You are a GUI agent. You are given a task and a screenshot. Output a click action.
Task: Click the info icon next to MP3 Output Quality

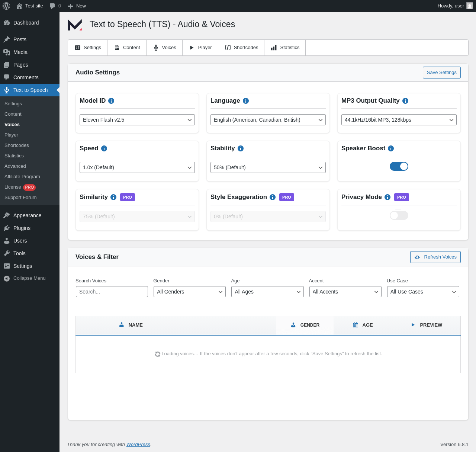click(x=405, y=101)
